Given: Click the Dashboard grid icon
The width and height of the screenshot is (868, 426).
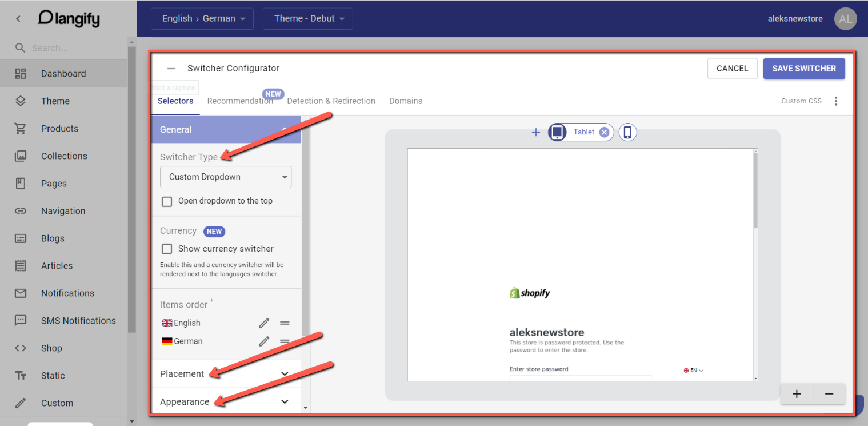Looking at the screenshot, I should 21,74.
